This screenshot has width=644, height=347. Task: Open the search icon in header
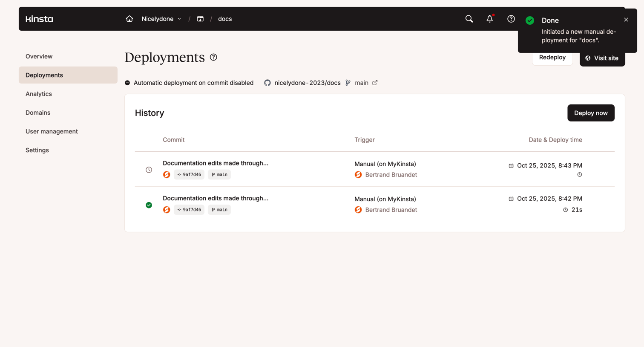point(469,19)
